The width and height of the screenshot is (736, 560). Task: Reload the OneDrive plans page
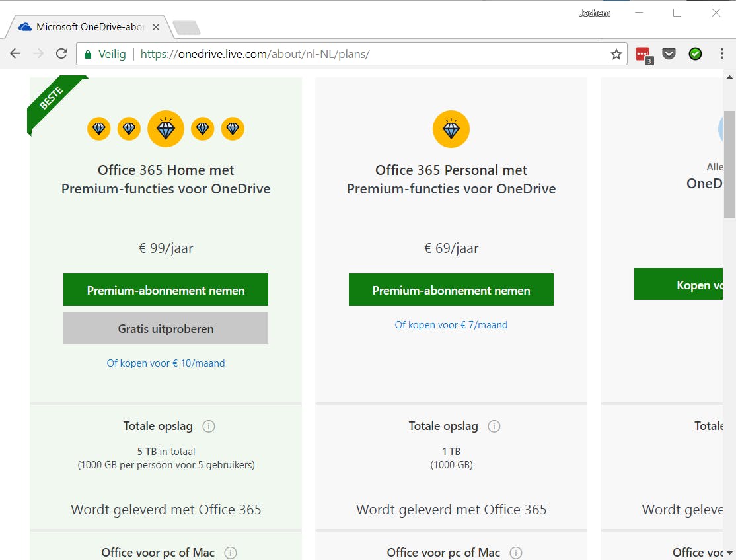click(x=61, y=54)
